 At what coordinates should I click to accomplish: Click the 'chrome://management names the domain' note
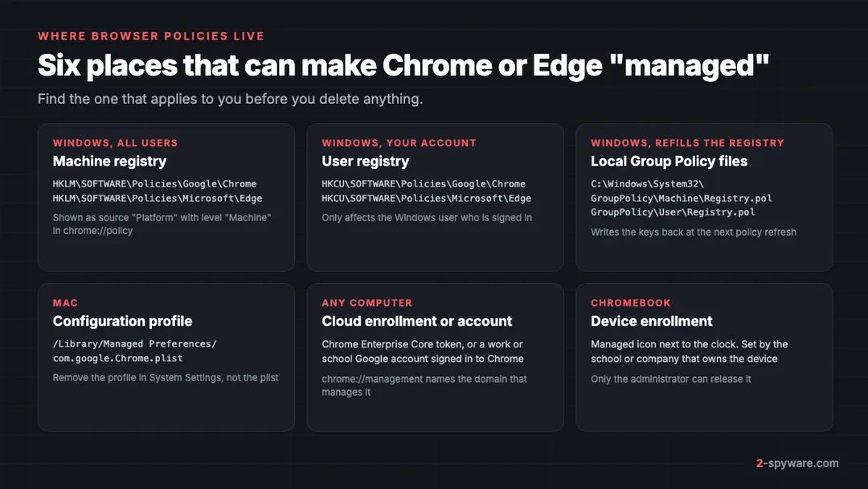point(424,385)
